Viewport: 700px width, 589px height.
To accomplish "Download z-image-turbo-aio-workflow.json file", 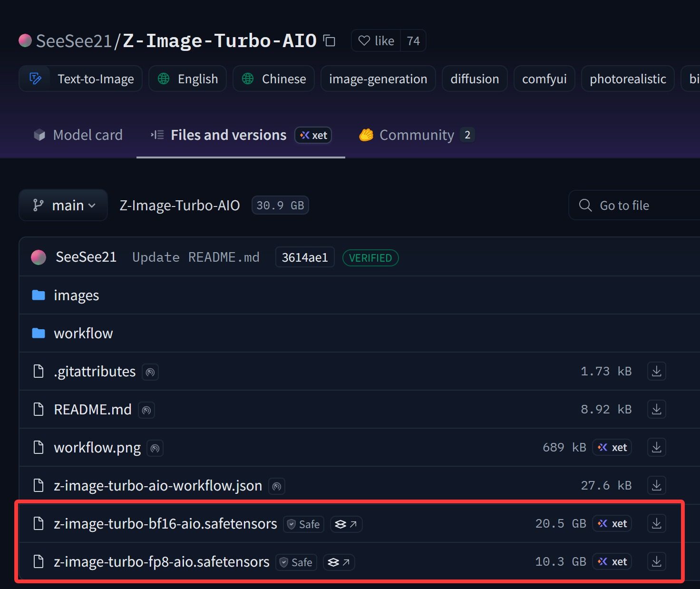I will coord(656,485).
